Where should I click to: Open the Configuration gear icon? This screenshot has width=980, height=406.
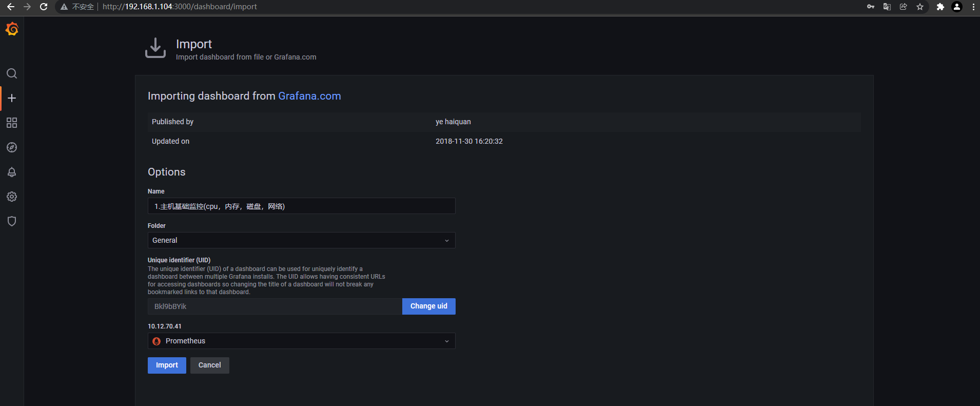click(x=12, y=197)
